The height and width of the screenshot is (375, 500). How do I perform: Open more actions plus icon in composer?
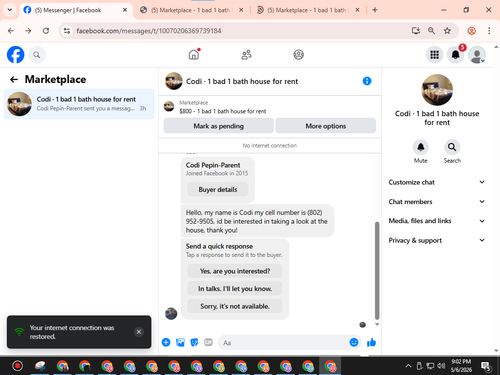pos(166,342)
